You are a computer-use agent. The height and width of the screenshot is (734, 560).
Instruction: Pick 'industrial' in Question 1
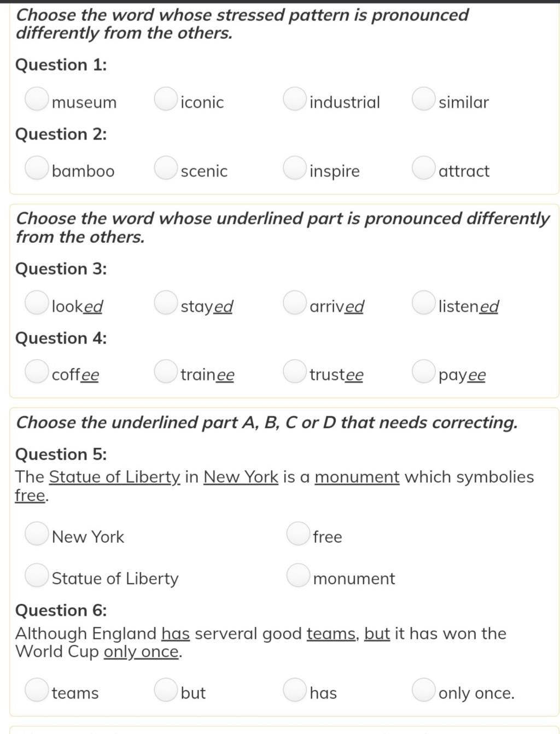point(295,99)
